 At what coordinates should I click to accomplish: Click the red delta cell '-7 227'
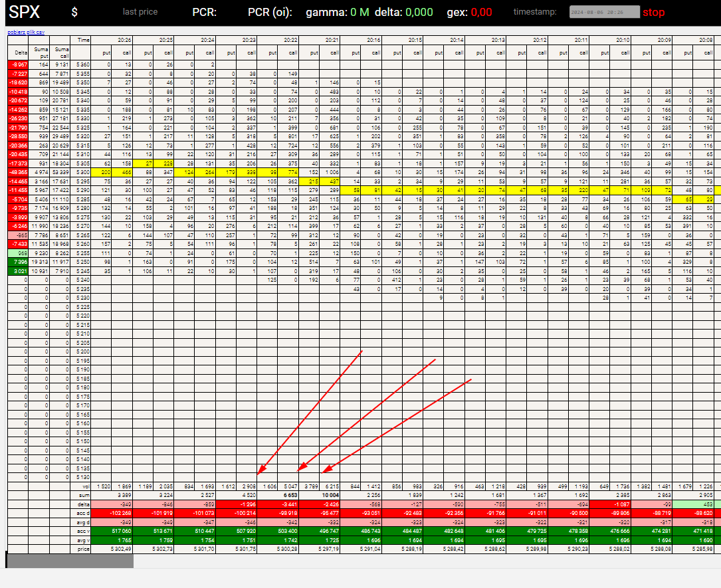(x=18, y=74)
